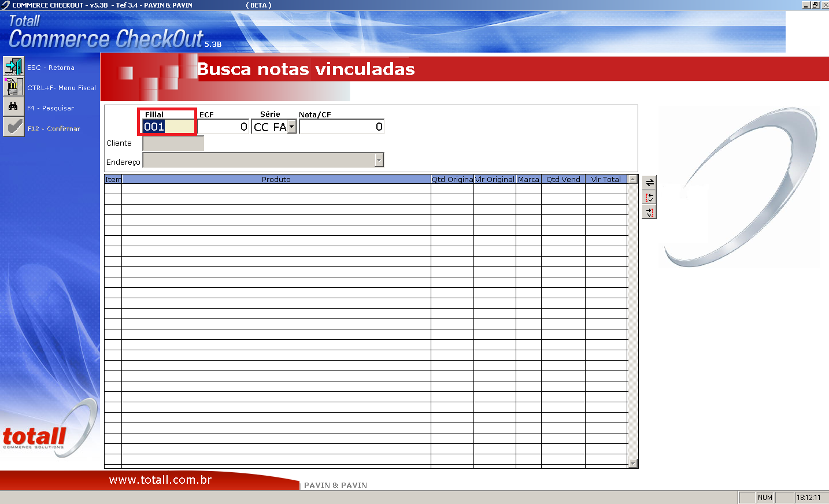Click into the Nota/CF number field
829x504 pixels.
(341, 127)
